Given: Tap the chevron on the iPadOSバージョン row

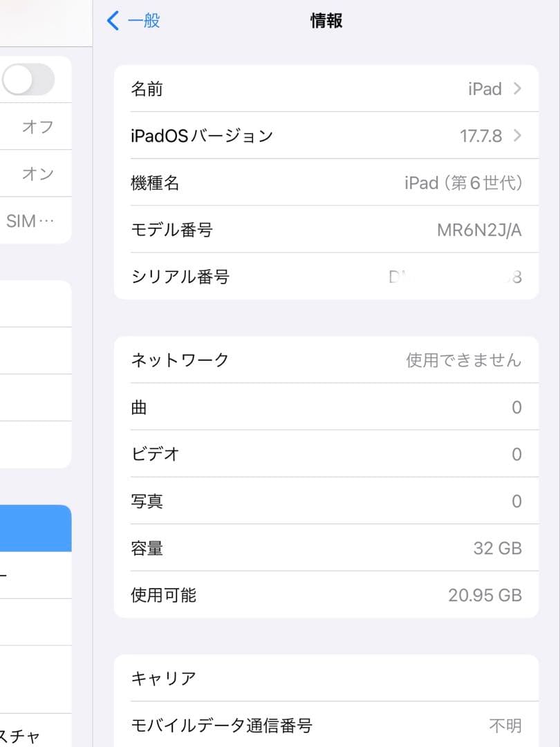Looking at the screenshot, I should pyautogui.click(x=516, y=136).
